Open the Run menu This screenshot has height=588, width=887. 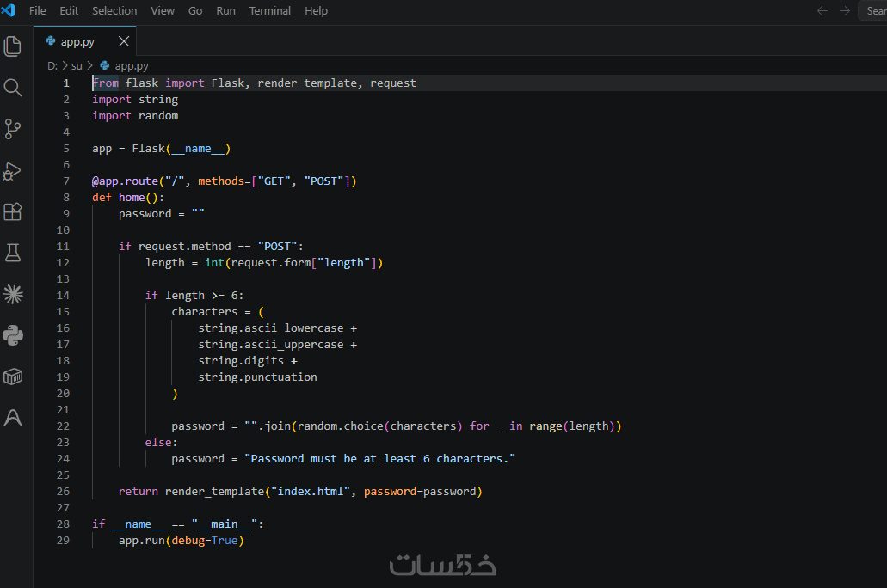click(225, 10)
